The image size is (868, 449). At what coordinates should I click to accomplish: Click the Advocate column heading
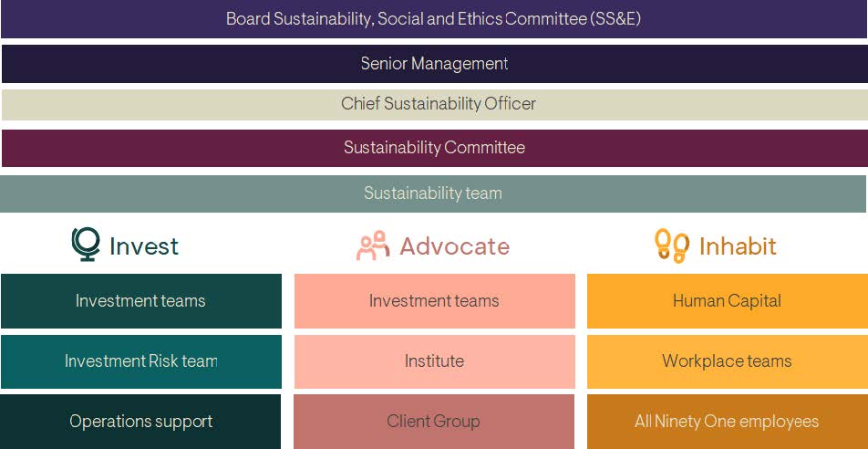click(x=454, y=246)
